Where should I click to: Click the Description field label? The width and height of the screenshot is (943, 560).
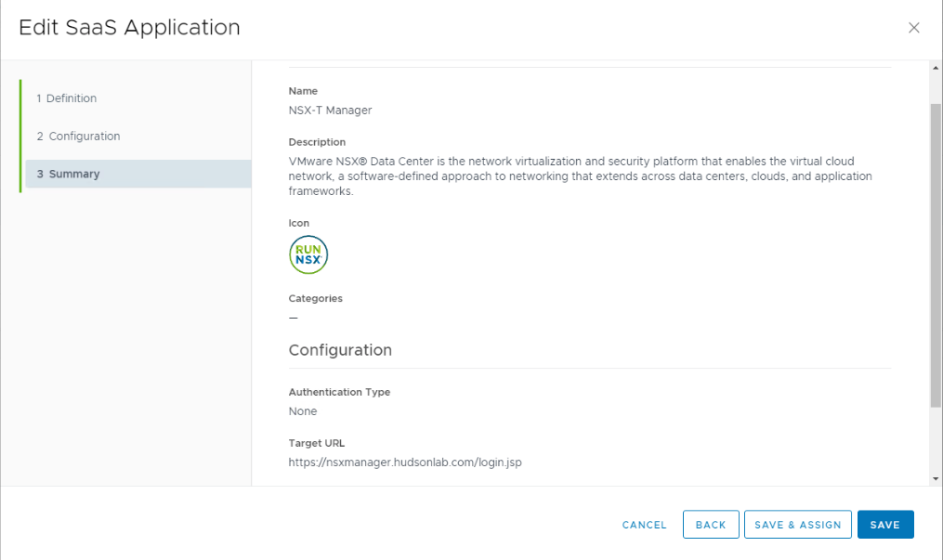[317, 142]
